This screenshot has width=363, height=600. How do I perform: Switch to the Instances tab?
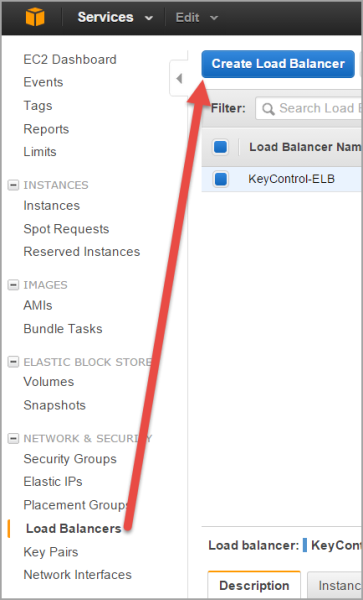335,585
